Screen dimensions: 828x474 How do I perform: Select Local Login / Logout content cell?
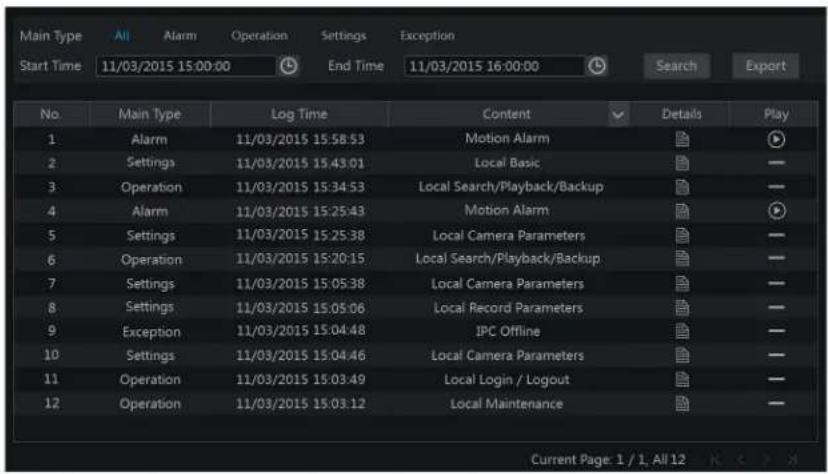tap(507, 380)
